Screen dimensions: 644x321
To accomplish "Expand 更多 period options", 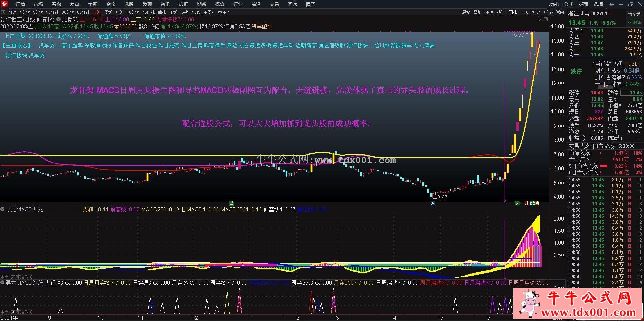I will coord(224,12).
